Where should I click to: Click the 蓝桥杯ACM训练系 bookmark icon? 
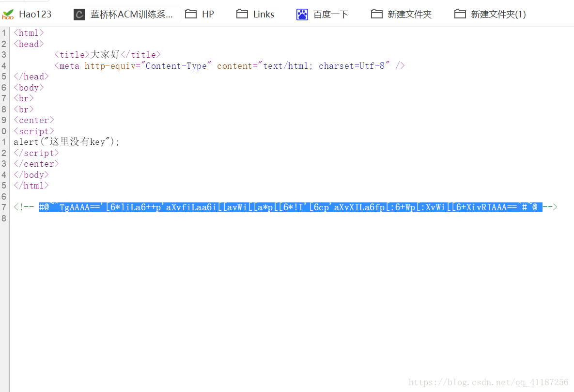tap(79, 15)
